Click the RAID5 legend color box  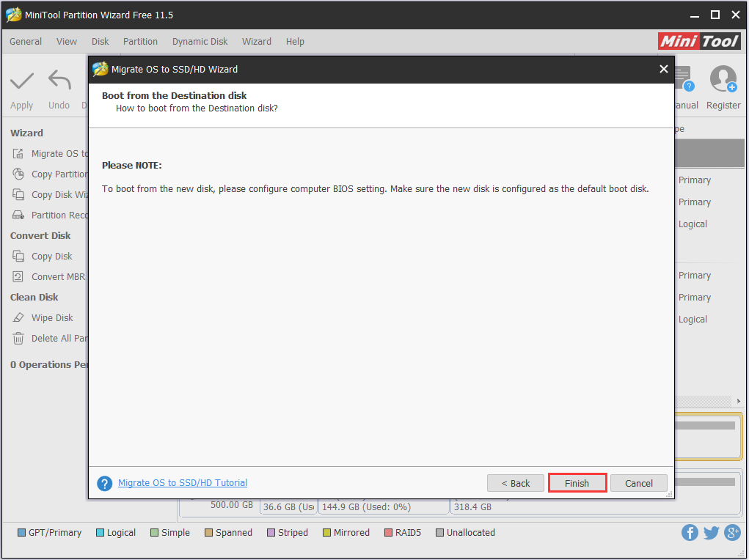(x=388, y=533)
